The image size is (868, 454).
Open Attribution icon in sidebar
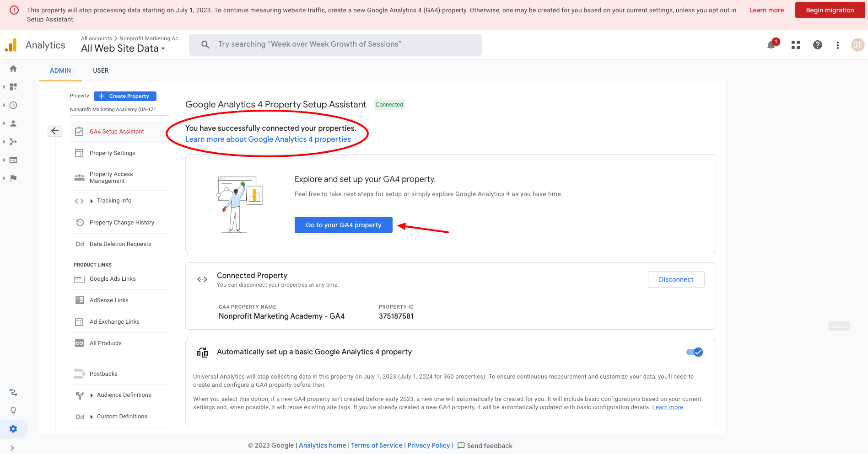coord(13,392)
